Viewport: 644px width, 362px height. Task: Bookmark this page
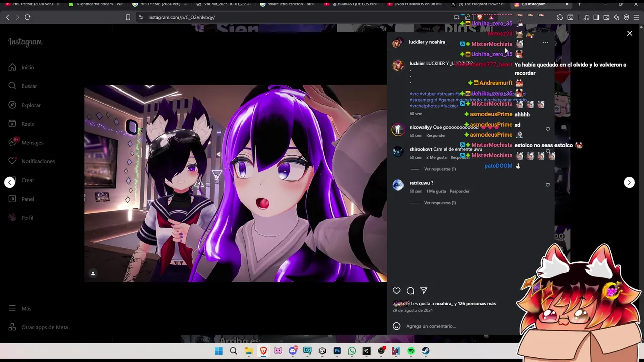tap(128, 17)
